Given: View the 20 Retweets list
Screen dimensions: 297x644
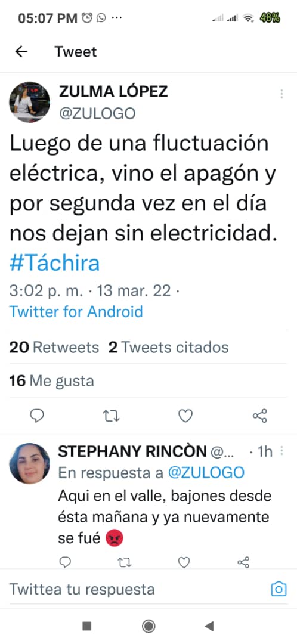Looking at the screenshot, I should 54,348.
